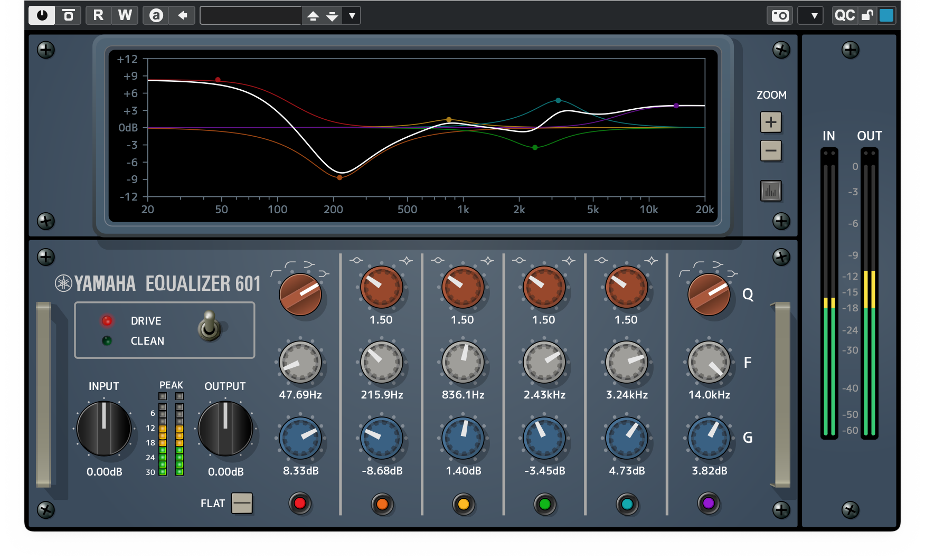Click the 1.40dB gain knob

click(463, 438)
